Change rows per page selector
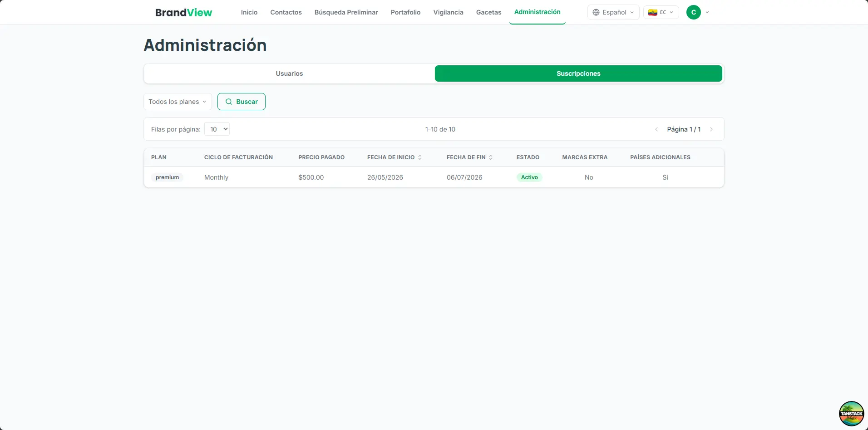 217,129
